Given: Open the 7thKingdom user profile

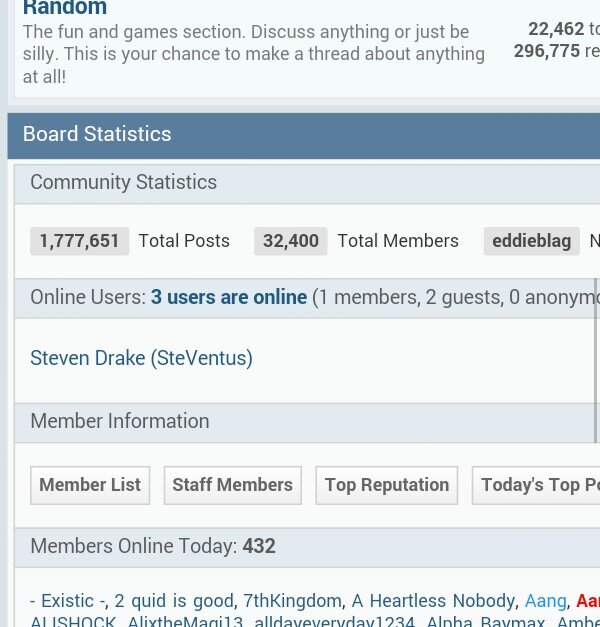Looking at the screenshot, I should [293, 601].
